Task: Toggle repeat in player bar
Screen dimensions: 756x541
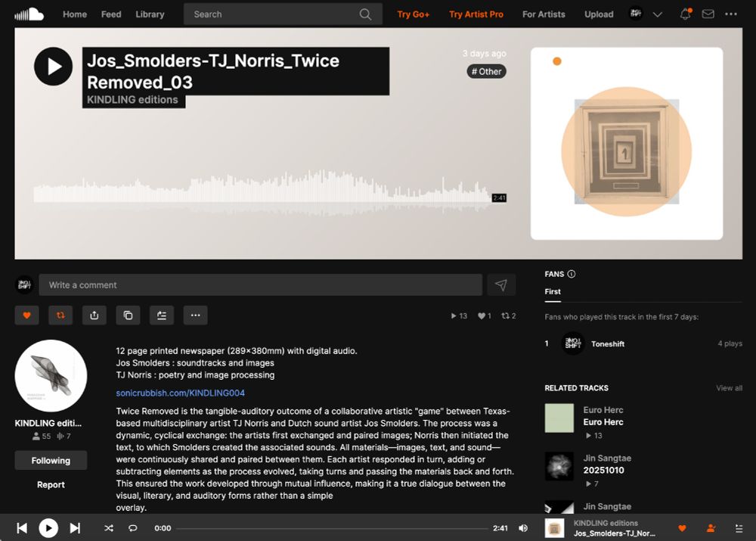Action: [x=133, y=528]
